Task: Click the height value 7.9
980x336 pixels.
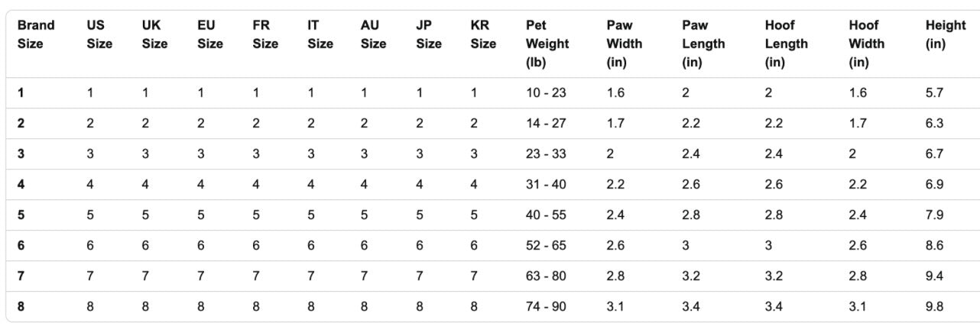Action: [x=934, y=215]
